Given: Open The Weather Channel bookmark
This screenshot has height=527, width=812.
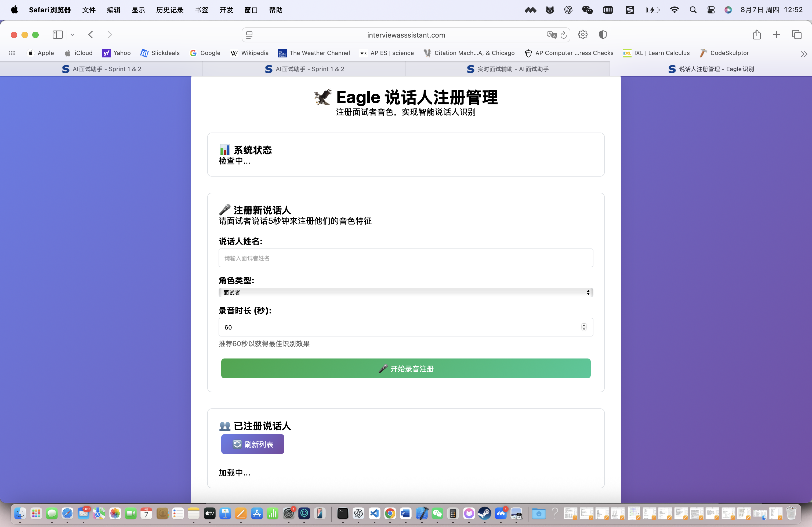Looking at the screenshot, I should (x=314, y=53).
